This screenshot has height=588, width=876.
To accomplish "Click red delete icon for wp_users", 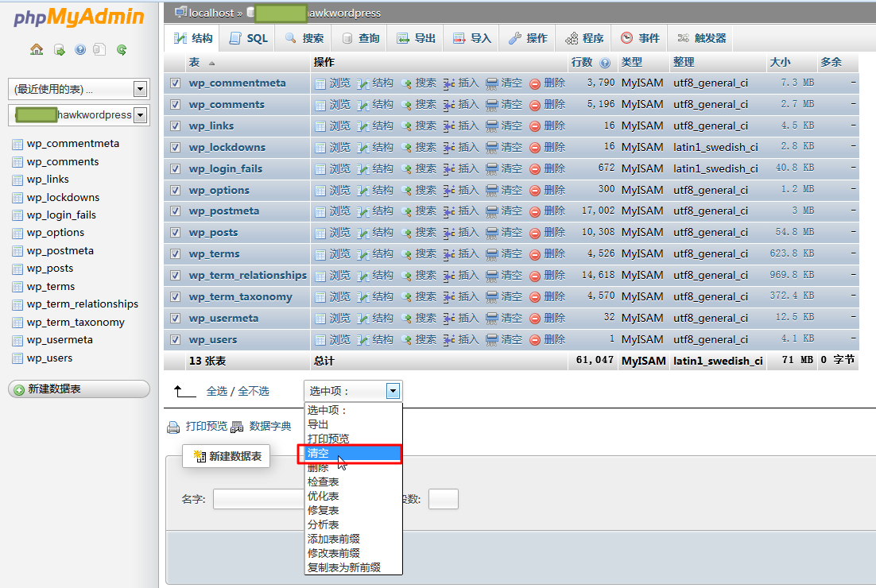I will (535, 340).
